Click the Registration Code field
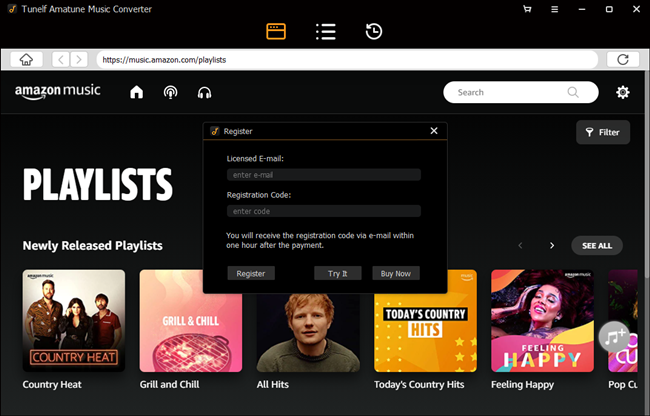This screenshot has height=416, width=650. tap(324, 211)
